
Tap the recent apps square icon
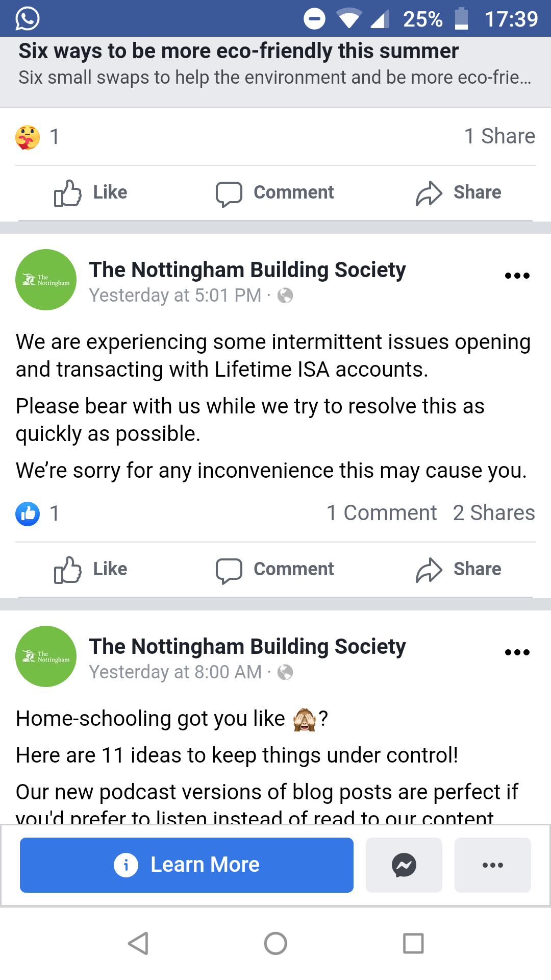pyautogui.click(x=413, y=943)
